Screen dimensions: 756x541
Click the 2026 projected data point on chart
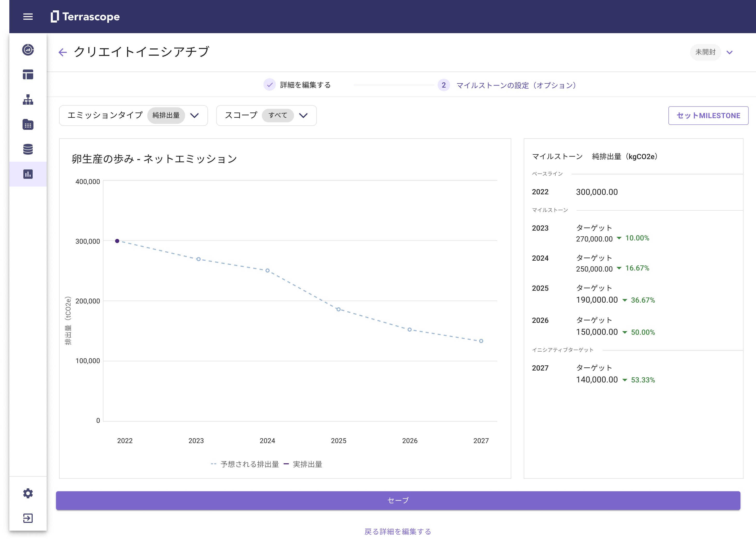[409, 330]
